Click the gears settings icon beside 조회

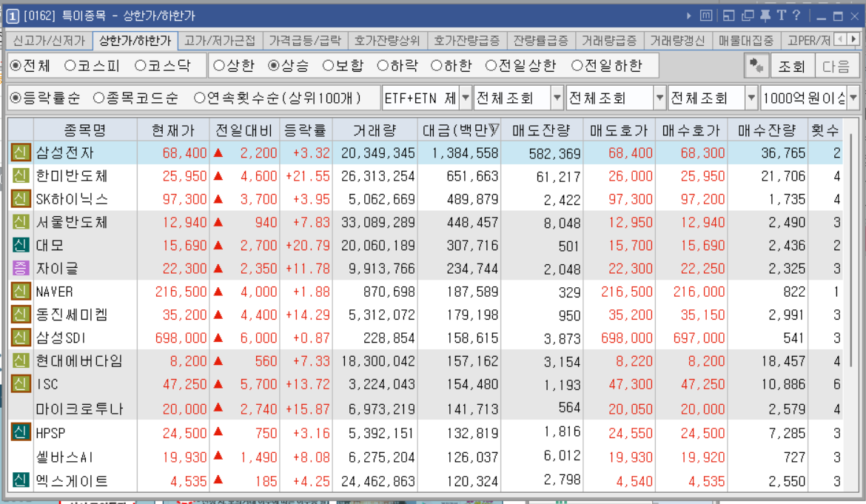756,67
